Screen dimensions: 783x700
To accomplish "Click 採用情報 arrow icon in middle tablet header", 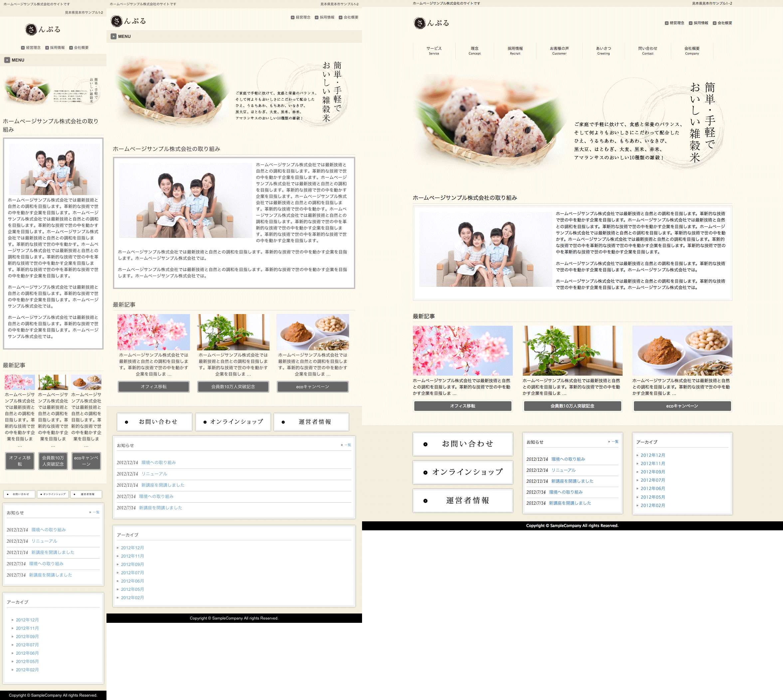I will click(x=316, y=17).
